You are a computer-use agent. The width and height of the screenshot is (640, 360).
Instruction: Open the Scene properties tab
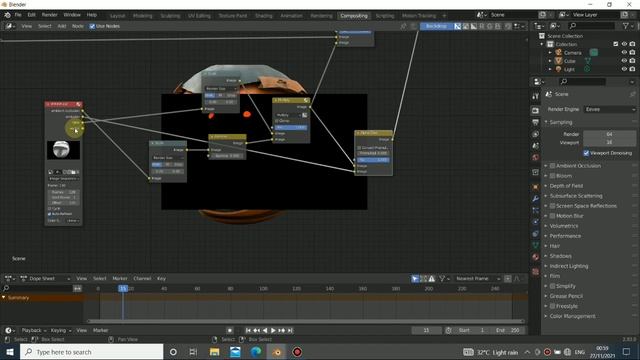[536, 146]
